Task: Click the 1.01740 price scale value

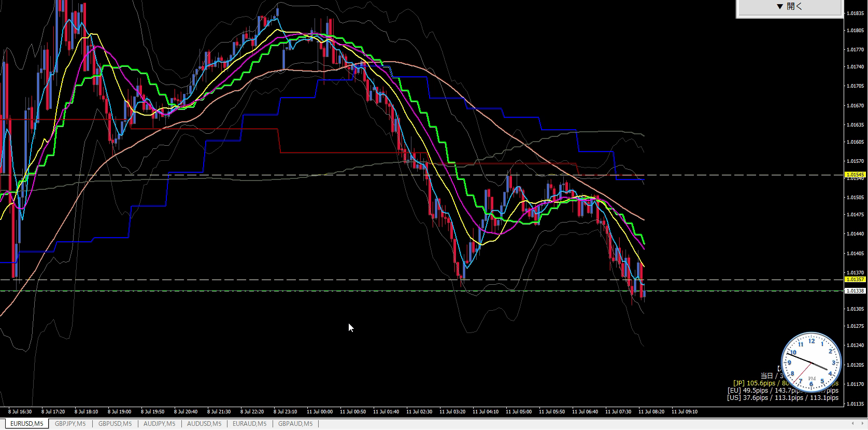Action: [x=855, y=67]
